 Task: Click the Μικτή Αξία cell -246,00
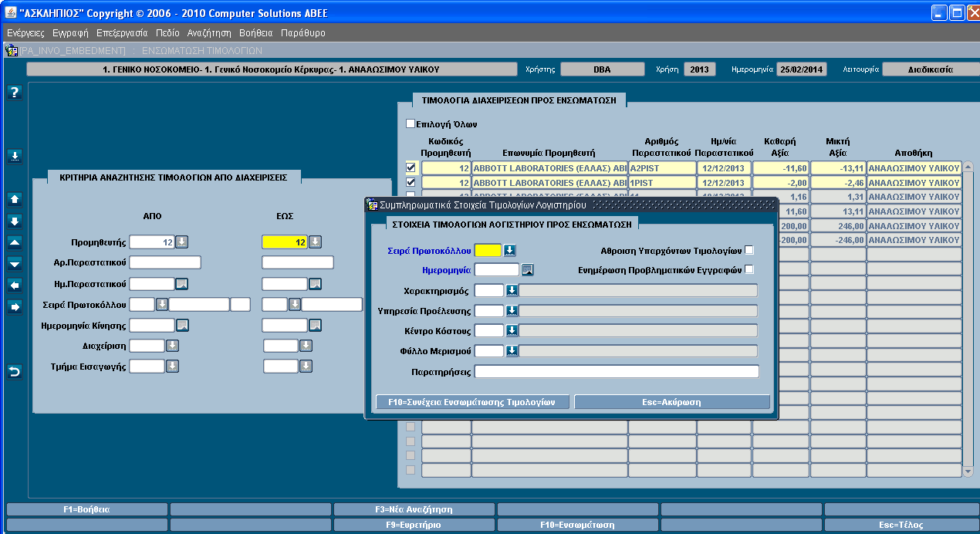point(837,240)
